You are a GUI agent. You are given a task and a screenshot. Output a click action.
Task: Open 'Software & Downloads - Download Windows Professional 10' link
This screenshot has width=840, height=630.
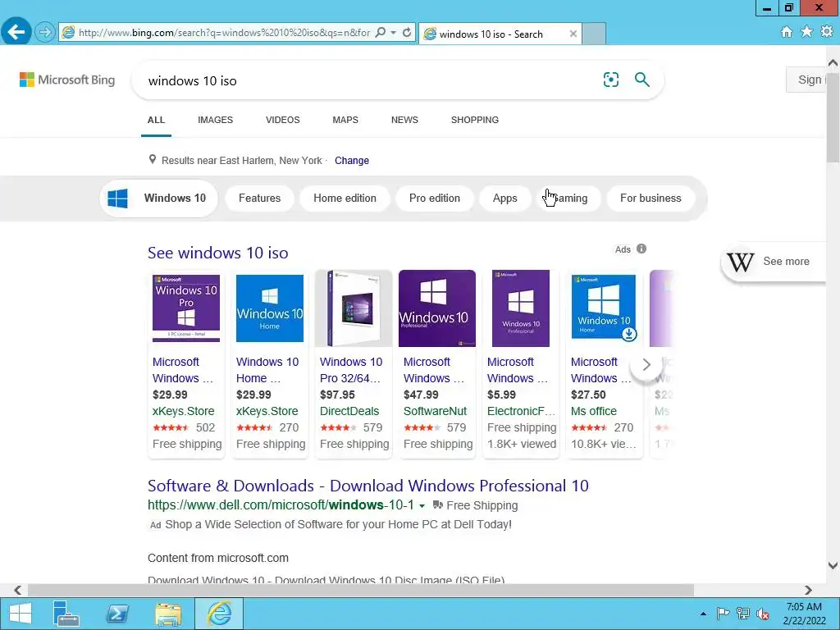[368, 486]
